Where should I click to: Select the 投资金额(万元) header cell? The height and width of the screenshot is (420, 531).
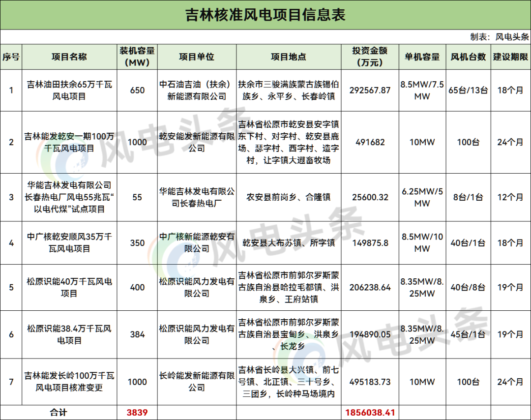click(x=370, y=57)
